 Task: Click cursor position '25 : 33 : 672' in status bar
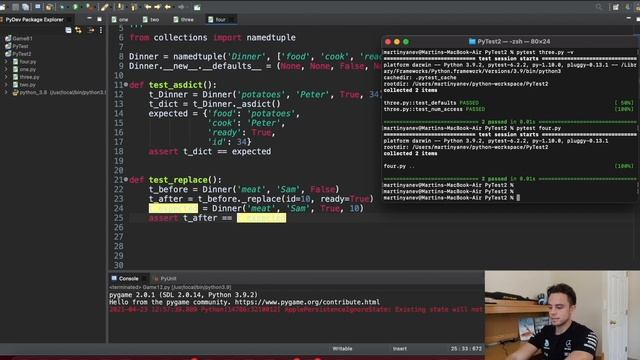pyautogui.click(x=466, y=349)
